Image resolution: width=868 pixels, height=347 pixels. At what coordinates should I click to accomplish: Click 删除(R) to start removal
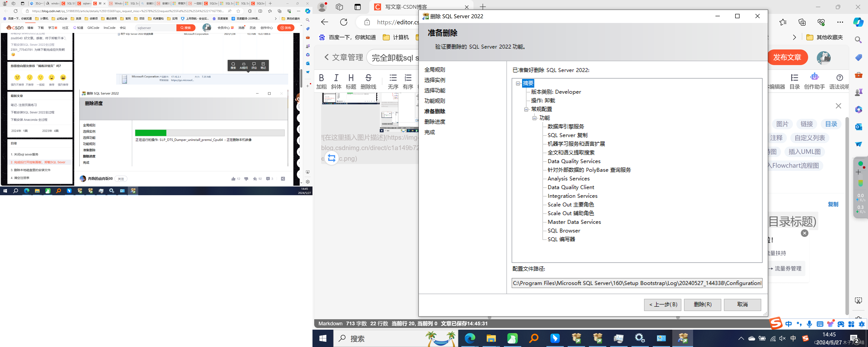click(703, 304)
